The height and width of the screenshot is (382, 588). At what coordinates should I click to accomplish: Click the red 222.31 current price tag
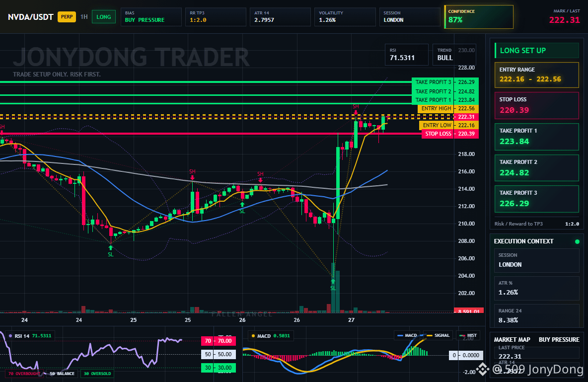pos(466,117)
